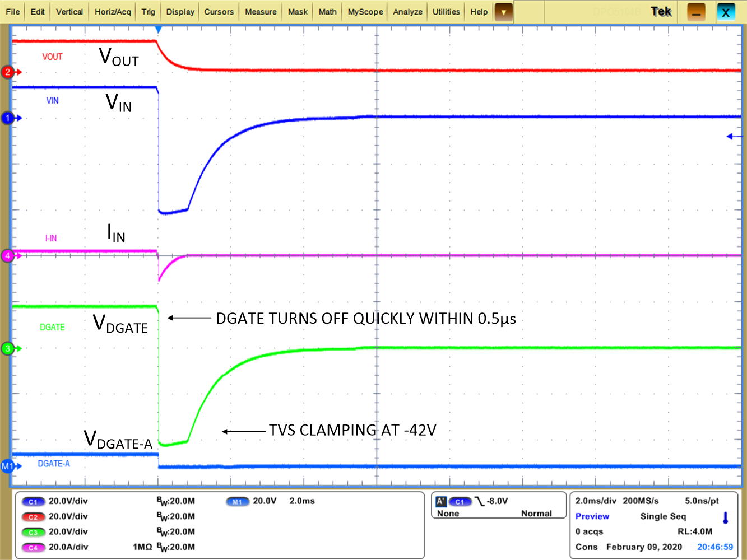
Task: Click the M1 math waveform badge
Action: [x=238, y=501]
